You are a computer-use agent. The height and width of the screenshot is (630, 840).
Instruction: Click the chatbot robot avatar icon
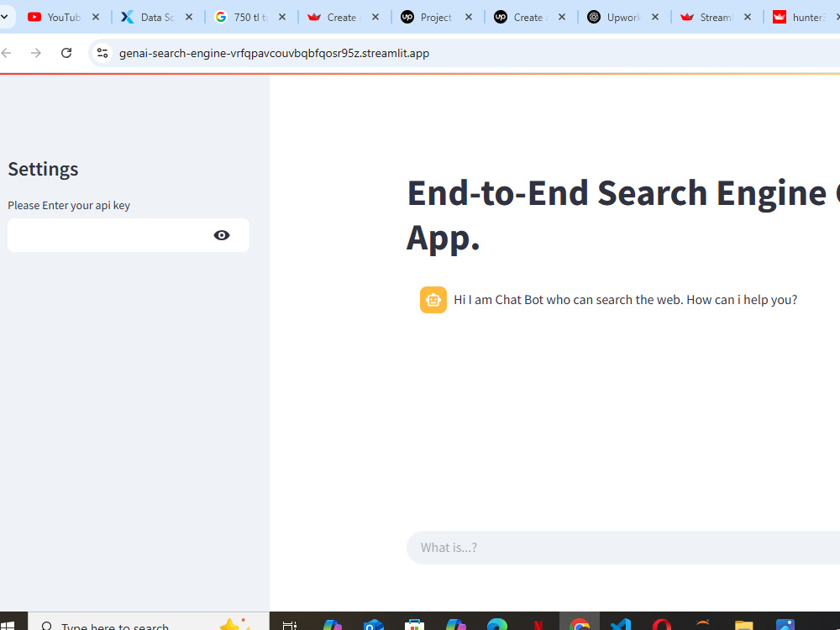pos(433,300)
